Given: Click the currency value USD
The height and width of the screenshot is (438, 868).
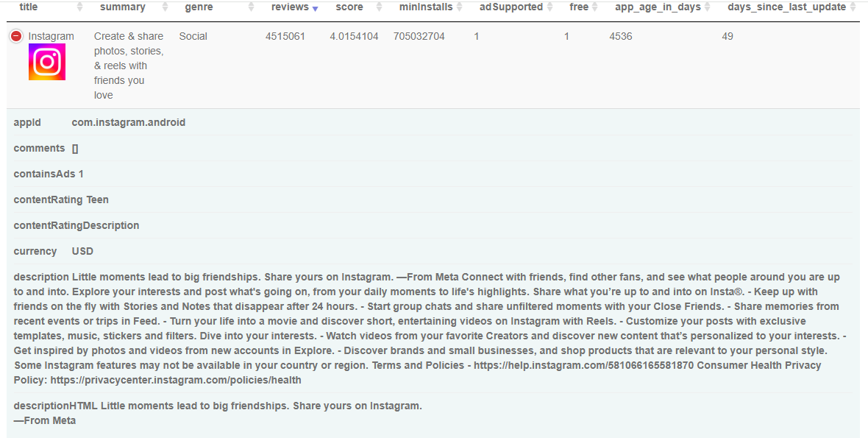Looking at the screenshot, I should point(82,251).
